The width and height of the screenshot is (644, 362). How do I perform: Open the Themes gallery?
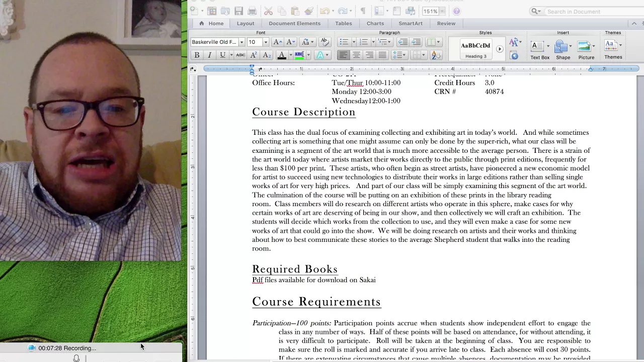click(613, 49)
